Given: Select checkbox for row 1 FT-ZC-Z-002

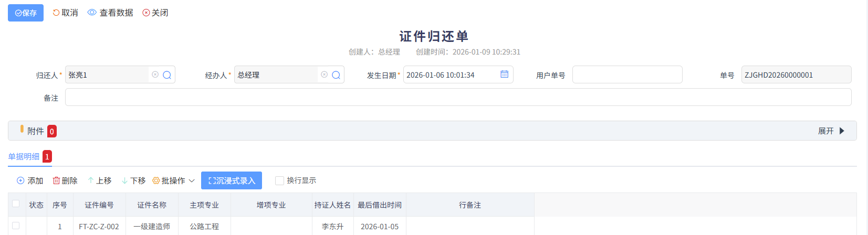Looking at the screenshot, I should click(x=16, y=226).
